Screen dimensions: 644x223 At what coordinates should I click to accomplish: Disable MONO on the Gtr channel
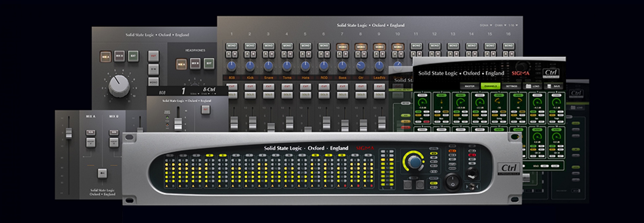tap(360, 47)
